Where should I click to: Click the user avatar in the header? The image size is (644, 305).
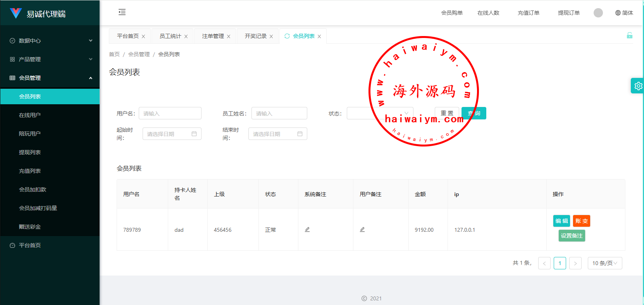(x=598, y=13)
